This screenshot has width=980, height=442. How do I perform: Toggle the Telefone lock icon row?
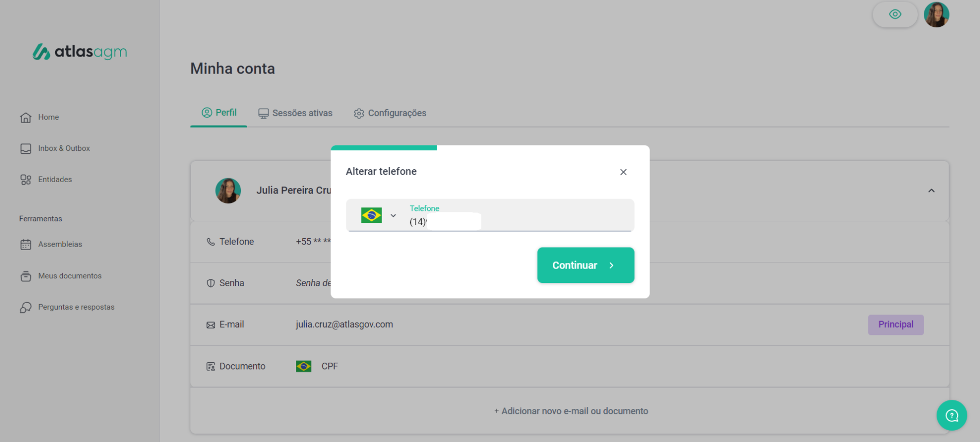[x=210, y=241]
